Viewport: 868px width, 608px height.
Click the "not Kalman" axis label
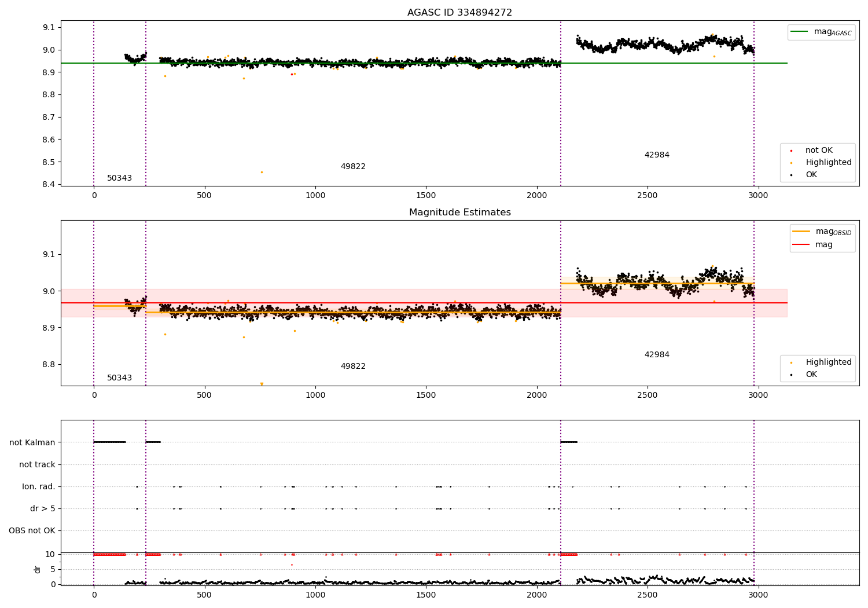pos(32,443)
